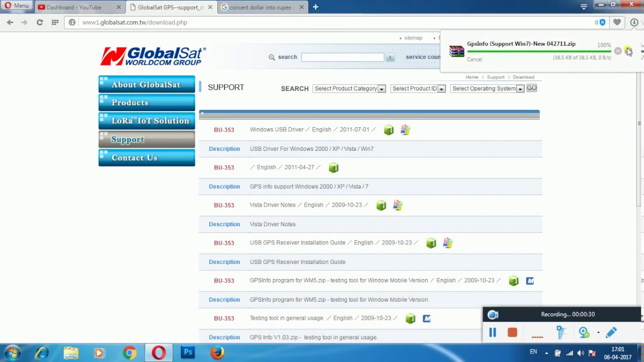Click the Windows flag icon in Windows USB Driver row

click(406, 130)
